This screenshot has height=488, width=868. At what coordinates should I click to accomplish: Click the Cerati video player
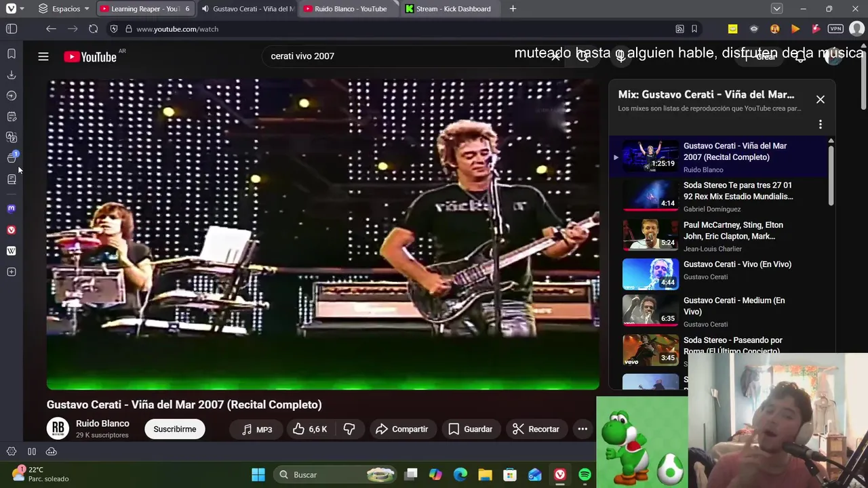(x=323, y=234)
